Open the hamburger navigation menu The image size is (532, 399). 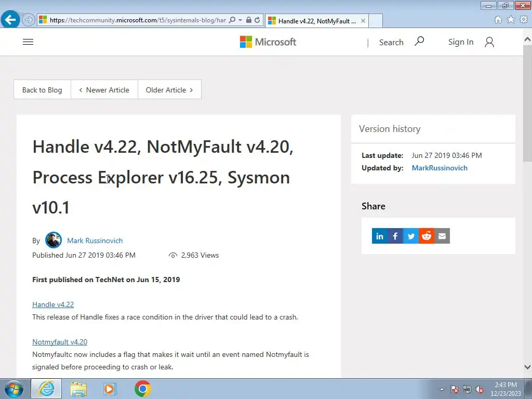(x=28, y=42)
